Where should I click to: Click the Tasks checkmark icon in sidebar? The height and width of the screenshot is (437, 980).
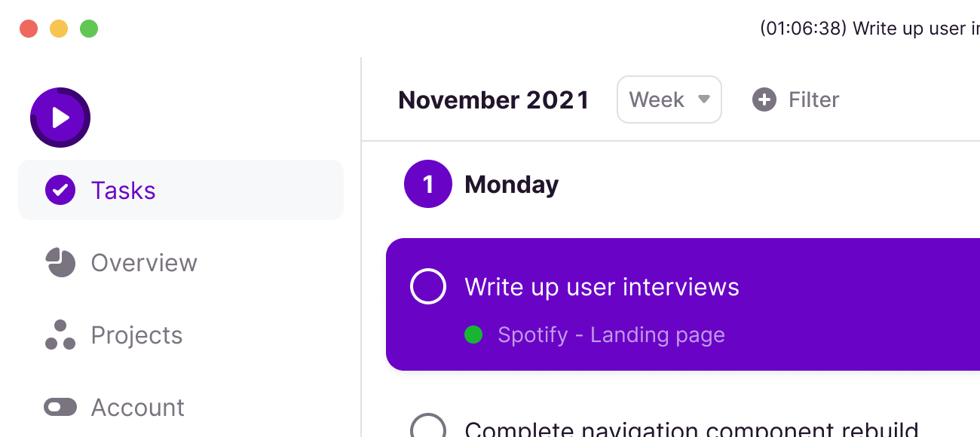pyautogui.click(x=60, y=190)
